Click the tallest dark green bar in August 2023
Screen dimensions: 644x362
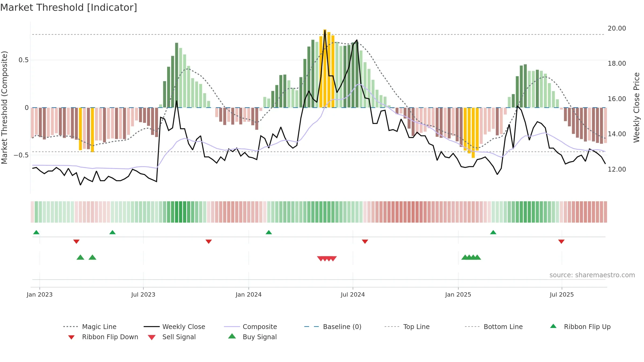coord(177,75)
